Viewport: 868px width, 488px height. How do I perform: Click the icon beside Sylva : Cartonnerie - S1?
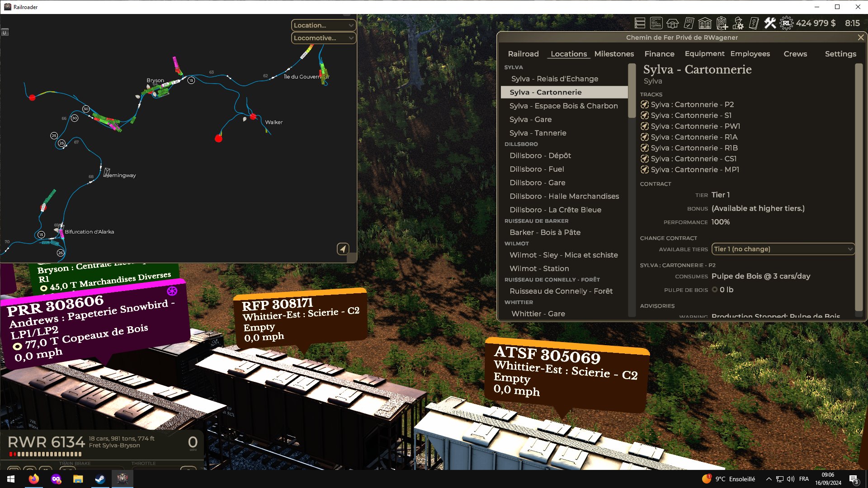[x=645, y=115]
